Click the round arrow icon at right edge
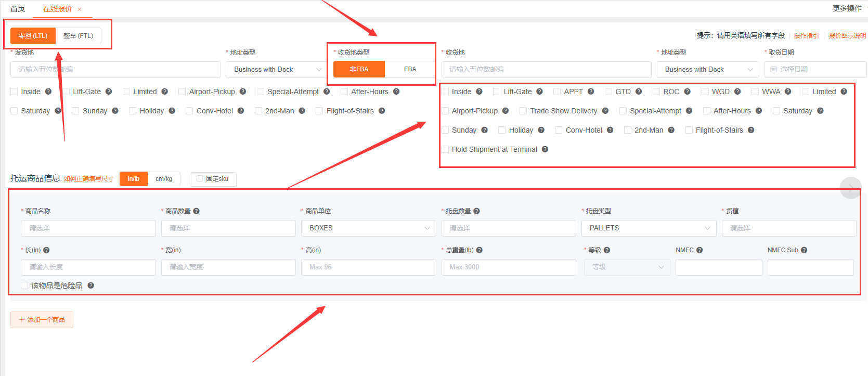The height and width of the screenshot is (376, 868). [850, 188]
